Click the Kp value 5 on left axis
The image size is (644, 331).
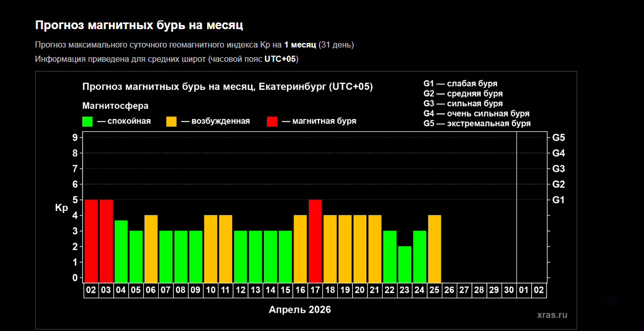point(75,200)
